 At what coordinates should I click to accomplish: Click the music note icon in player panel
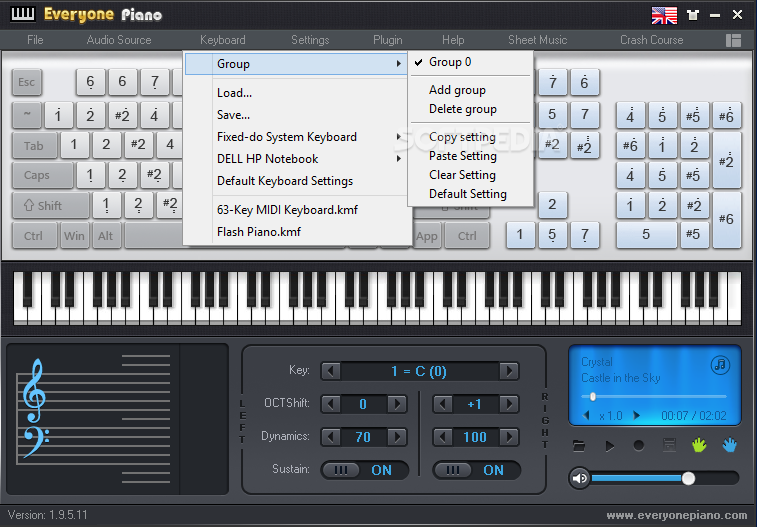720,365
